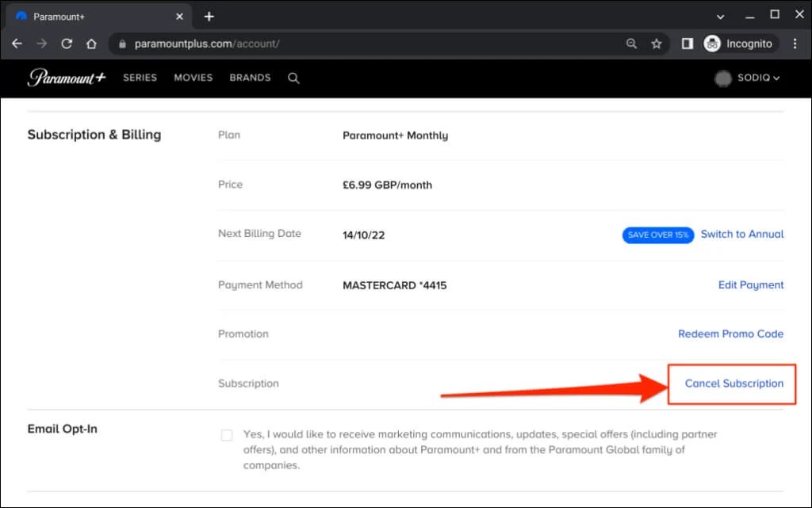Open the Chrome side panel icon
Image resolution: width=812 pixels, height=508 pixels.
coord(687,44)
